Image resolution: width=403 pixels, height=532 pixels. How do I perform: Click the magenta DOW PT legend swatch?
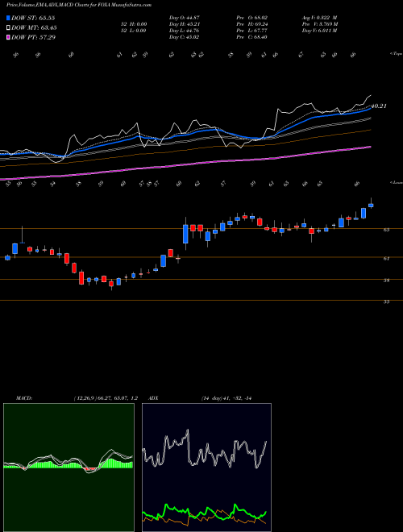(x=9, y=37)
